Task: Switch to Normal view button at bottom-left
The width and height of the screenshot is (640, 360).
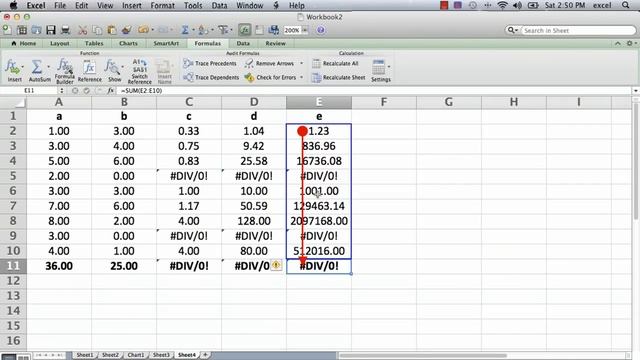Action: point(8,357)
